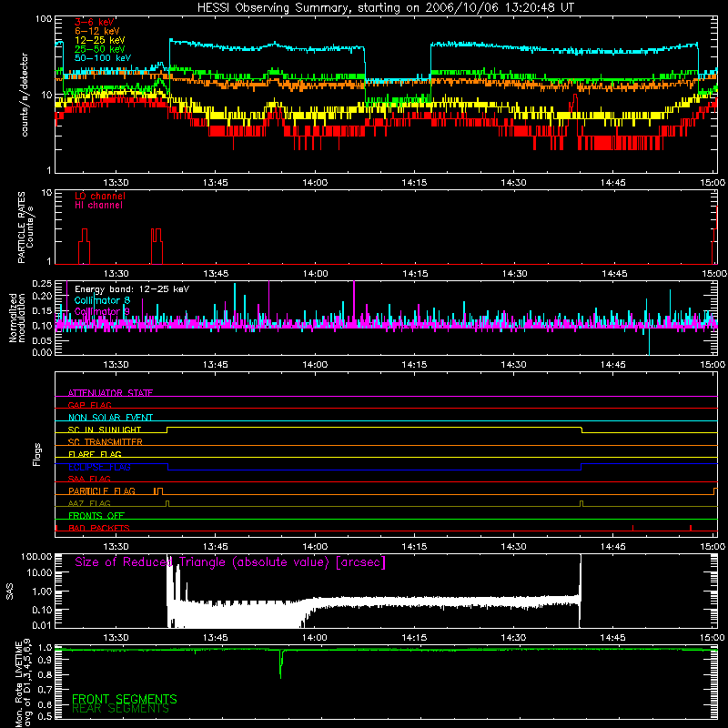Viewport: 728px width, 728px height.
Task: Click the '100.00' value on SAS axis
Action: tap(36, 556)
